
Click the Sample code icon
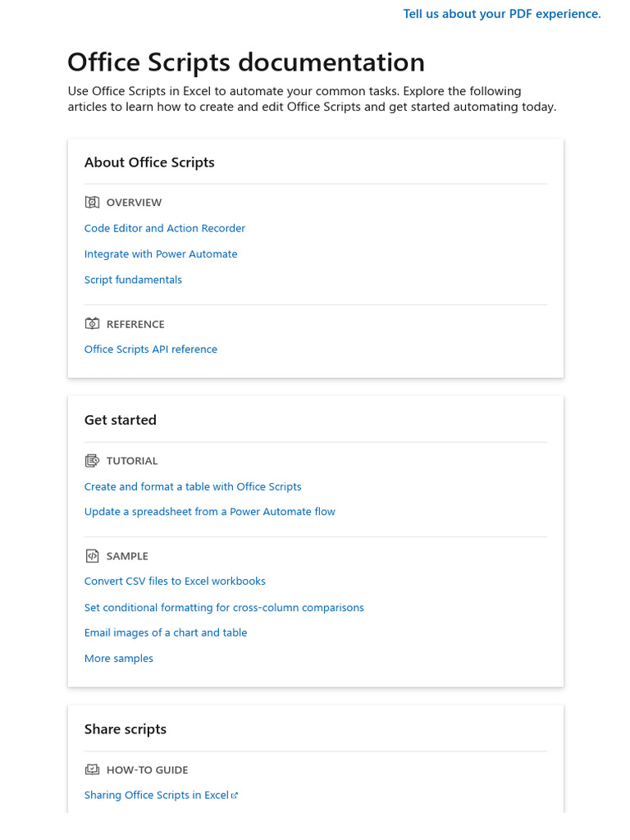(92, 556)
